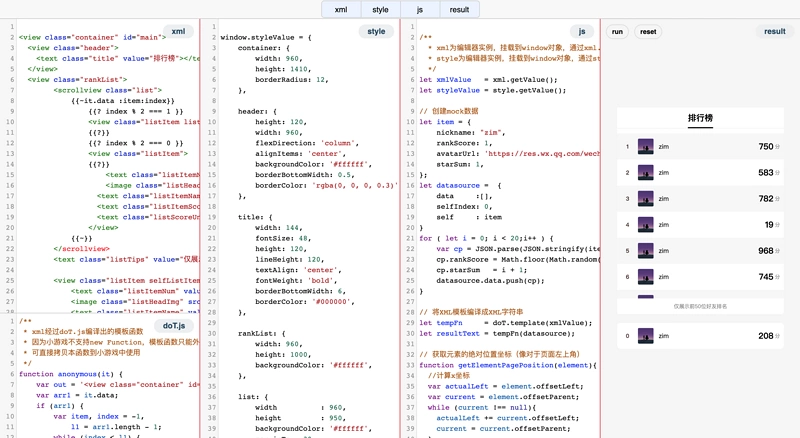Click the while (current !== null){ line
Image resolution: width=800 pixels, height=438 pixels.
(482, 408)
